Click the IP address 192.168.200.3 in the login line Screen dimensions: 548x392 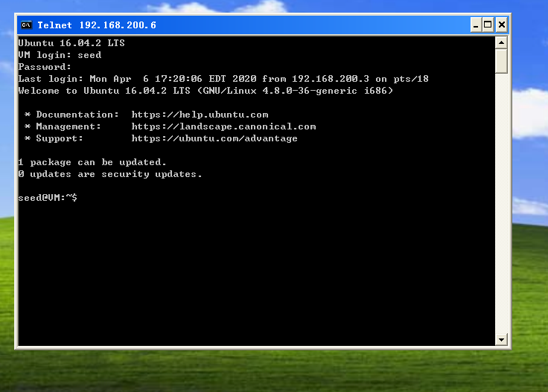point(331,79)
